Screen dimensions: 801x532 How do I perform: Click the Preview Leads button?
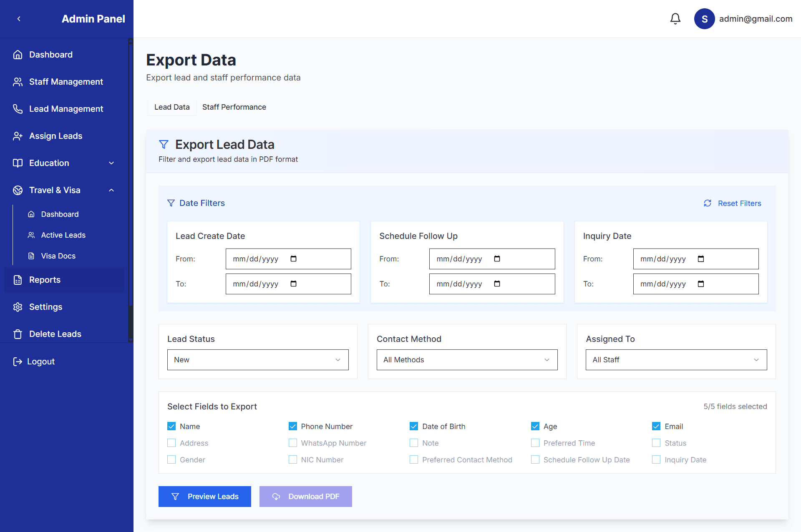click(205, 497)
